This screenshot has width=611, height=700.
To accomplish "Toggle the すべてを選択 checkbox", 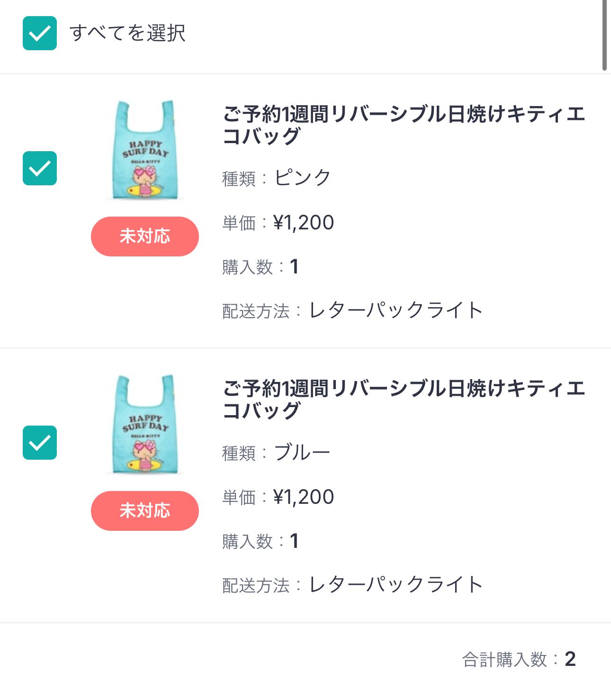I will click(40, 33).
